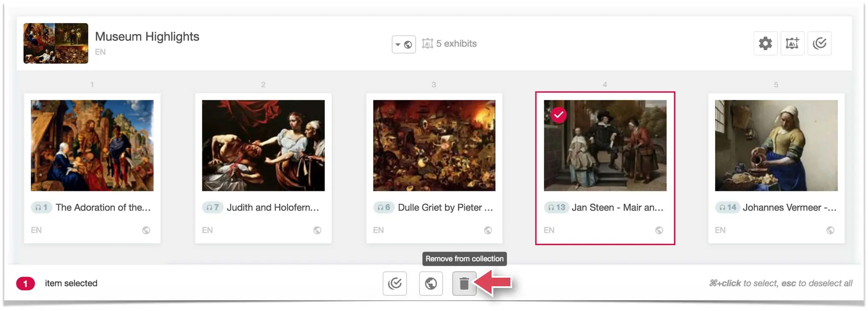Deselect the Jan Steen exhibit checkmark

coord(559,115)
